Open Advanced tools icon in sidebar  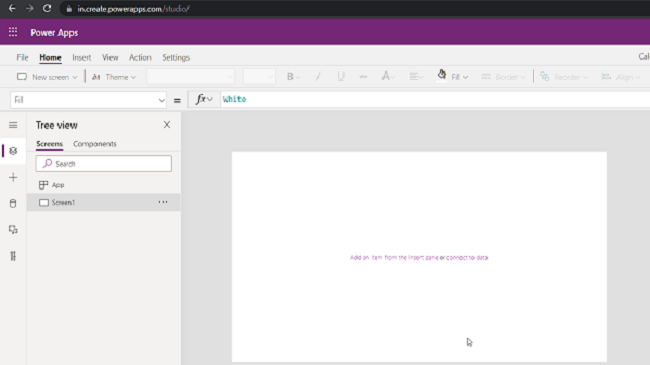point(13,256)
